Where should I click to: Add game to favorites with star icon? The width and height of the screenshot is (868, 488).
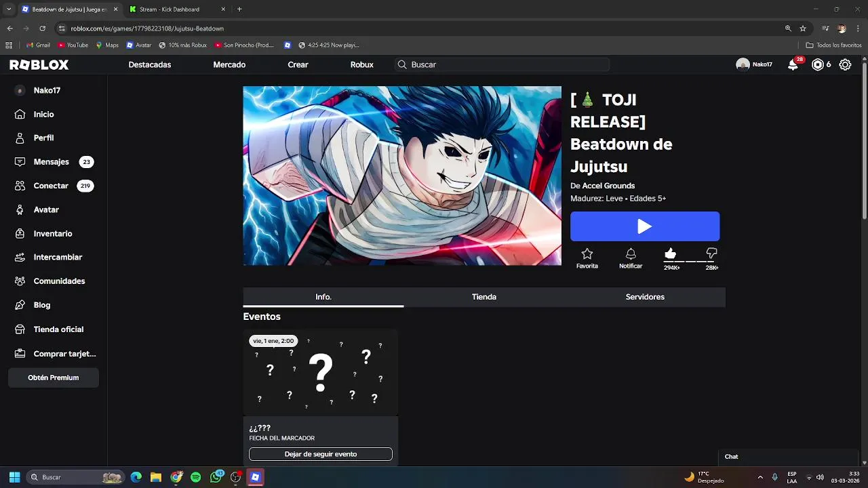pyautogui.click(x=587, y=253)
